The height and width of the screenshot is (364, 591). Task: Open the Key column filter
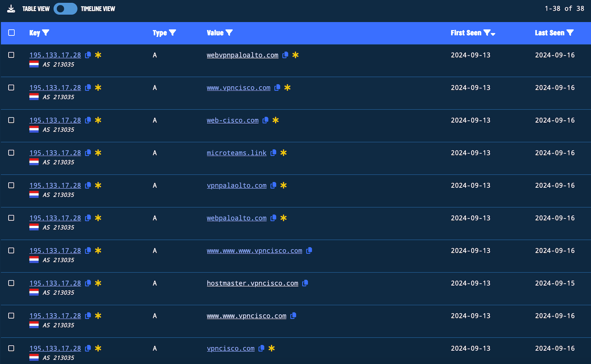(46, 32)
